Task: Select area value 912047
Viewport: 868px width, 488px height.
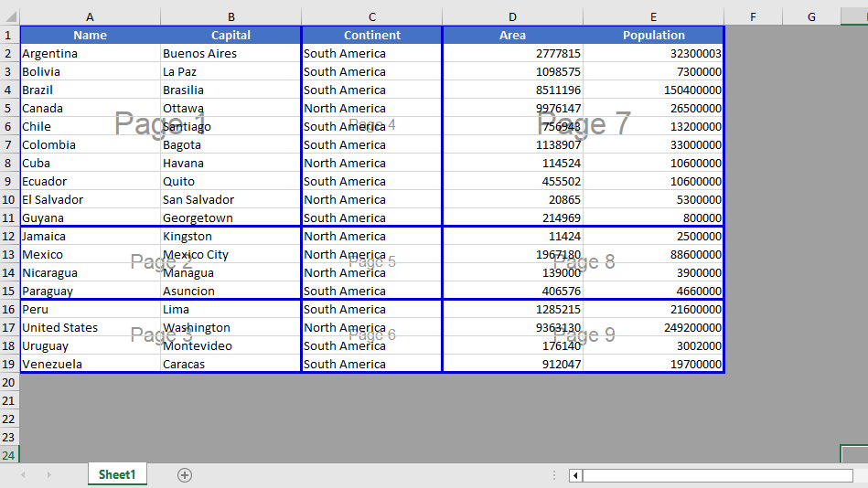Action: point(512,364)
